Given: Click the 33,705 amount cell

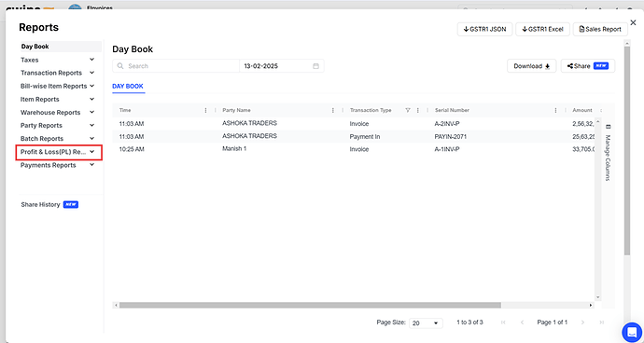Looking at the screenshot, I should 583,149.
